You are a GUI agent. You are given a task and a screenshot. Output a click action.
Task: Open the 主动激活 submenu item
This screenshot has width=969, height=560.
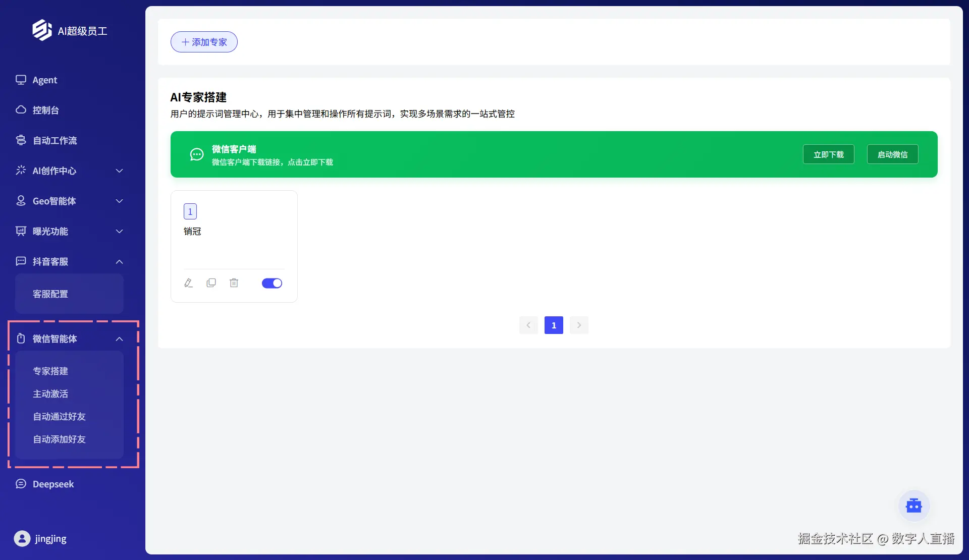(x=50, y=394)
